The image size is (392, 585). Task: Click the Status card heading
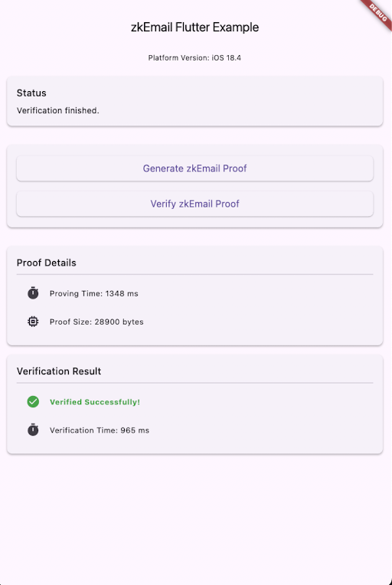click(31, 93)
